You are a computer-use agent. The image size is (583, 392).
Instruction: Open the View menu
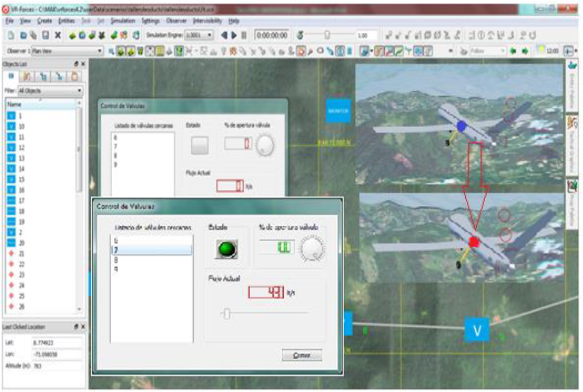coord(25,21)
